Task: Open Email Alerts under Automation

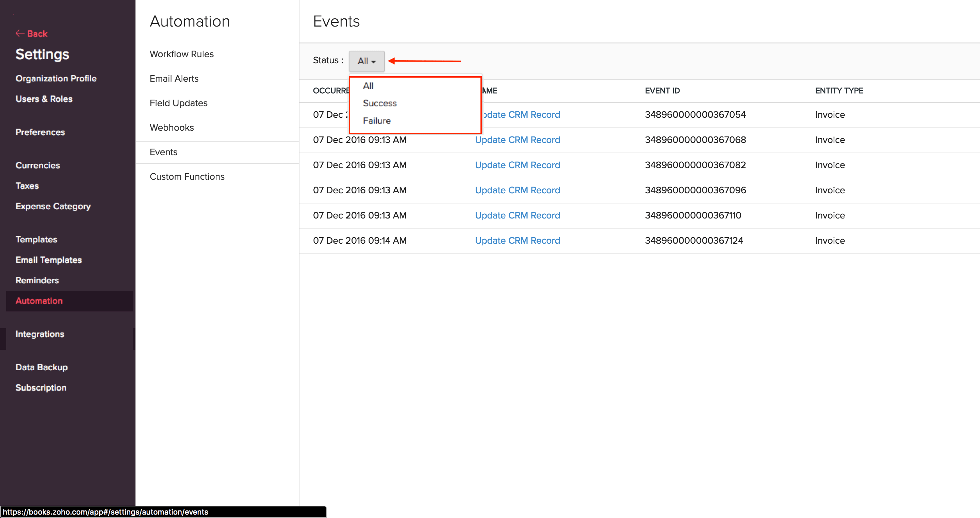Action: 174,78
